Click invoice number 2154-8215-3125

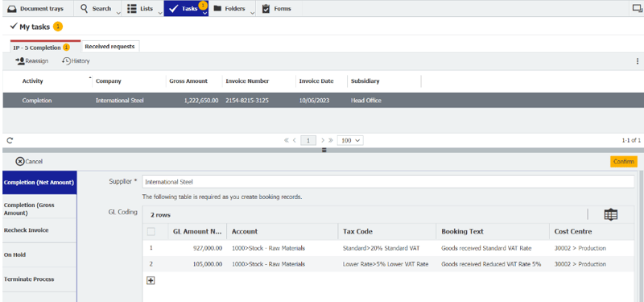[247, 100]
